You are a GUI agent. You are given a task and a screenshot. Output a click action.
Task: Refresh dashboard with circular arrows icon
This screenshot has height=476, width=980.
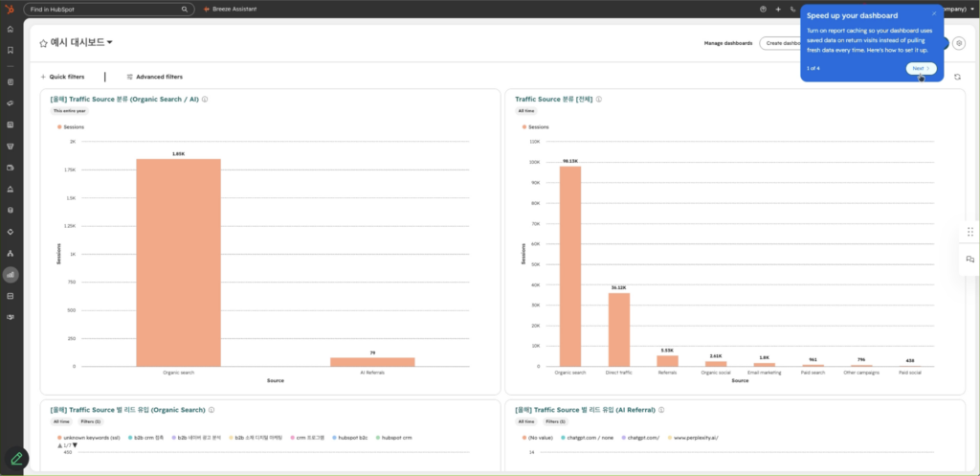pyautogui.click(x=957, y=77)
